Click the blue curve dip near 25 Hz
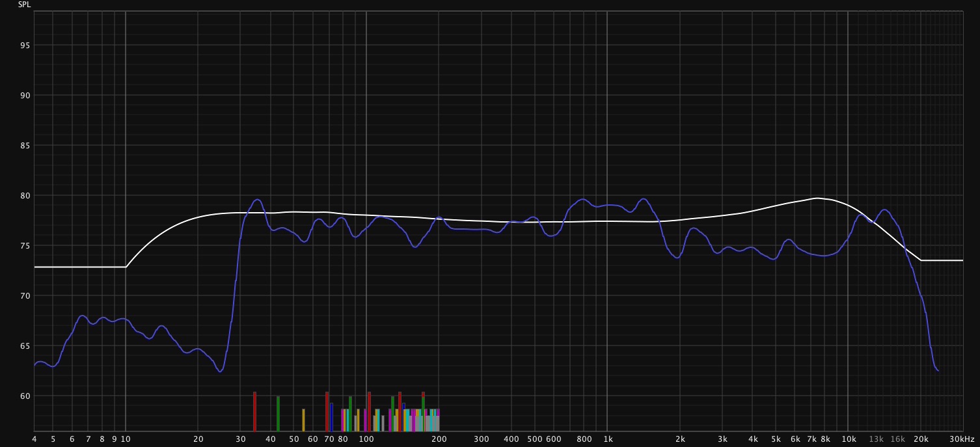The height and width of the screenshot is (447, 980). pyautogui.click(x=221, y=371)
